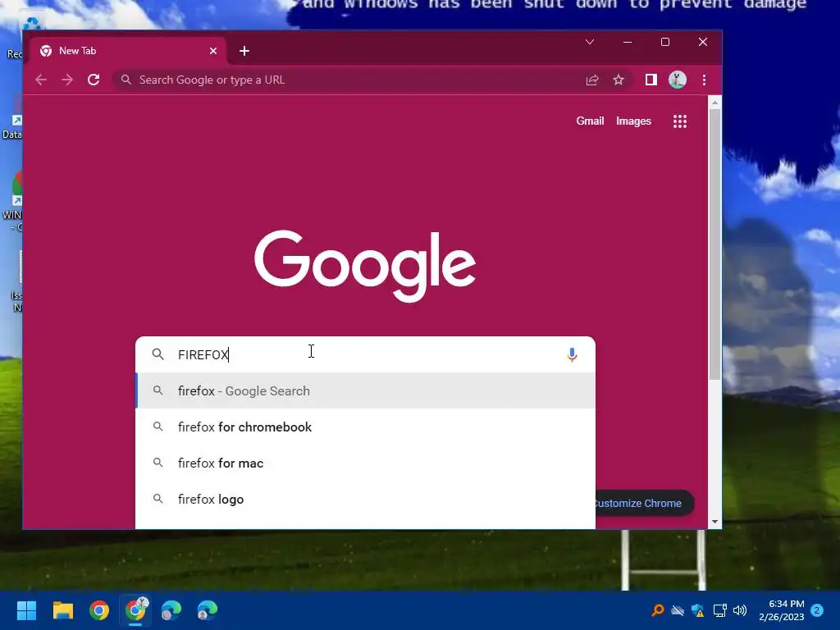Viewport: 840px width, 630px height.
Task: Click the active Chrome profile taskbar icon
Action: [x=136, y=610]
